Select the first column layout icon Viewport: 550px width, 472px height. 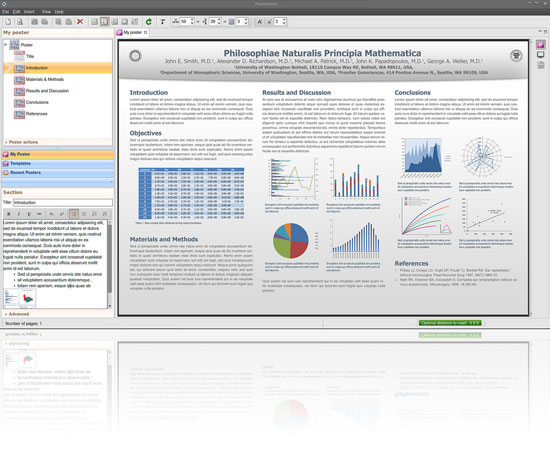tap(94, 22)
